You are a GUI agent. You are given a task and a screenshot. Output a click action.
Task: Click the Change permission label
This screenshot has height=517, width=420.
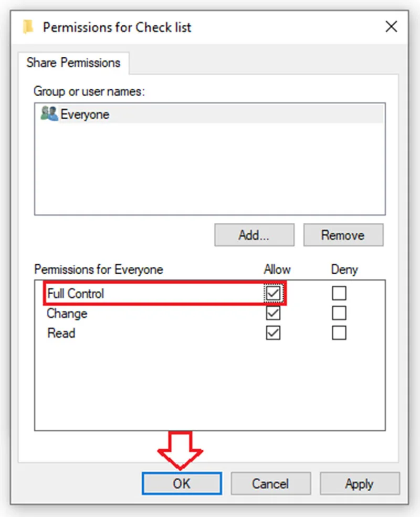(67, 313)
